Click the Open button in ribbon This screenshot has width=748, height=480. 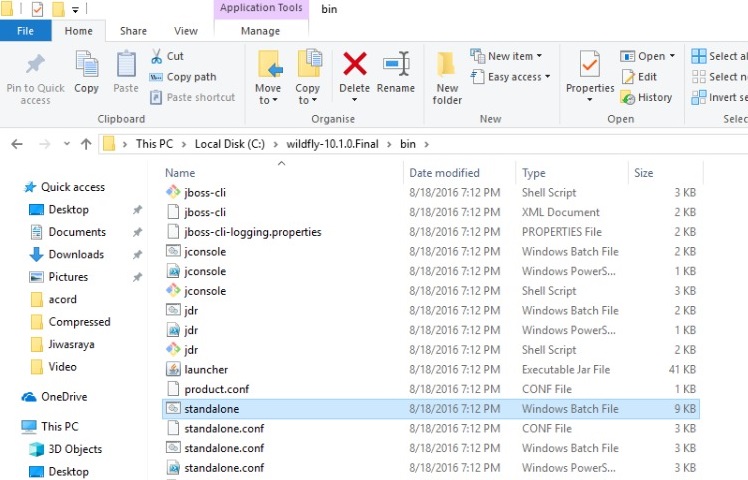pyautogui.click(x=643, y=56)
